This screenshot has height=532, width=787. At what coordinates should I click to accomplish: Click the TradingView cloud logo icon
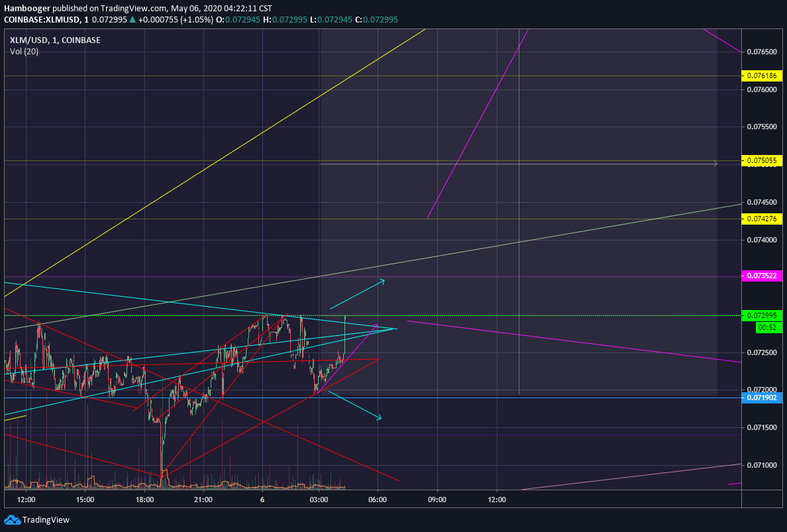coord(12,519)
